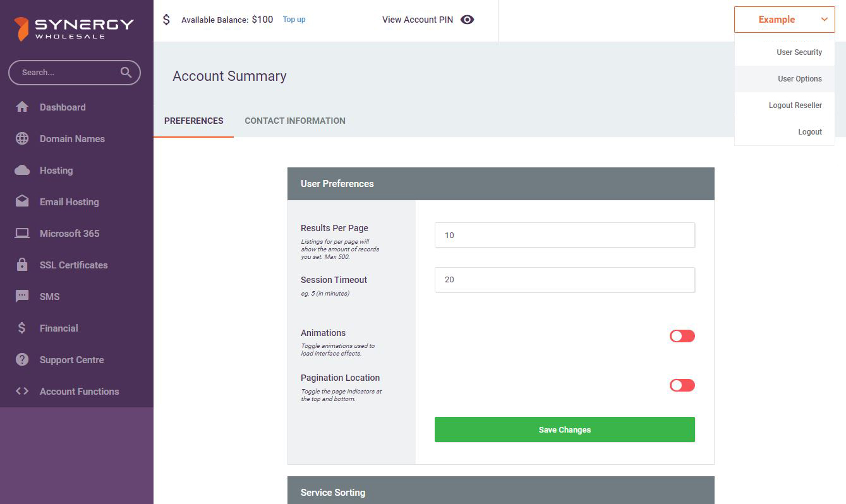Toggle the Animations switch
Viewport: 846px width, 504px height.
[682, 336]
